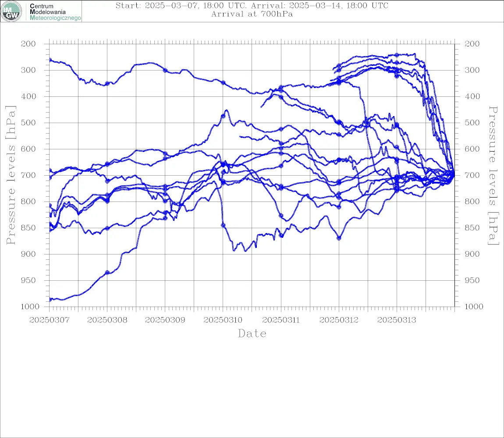This screenshot has width=504, height=438.
Task: Click trajectory marker near 845 hPa on 20250310
Action: click(223, 226)
